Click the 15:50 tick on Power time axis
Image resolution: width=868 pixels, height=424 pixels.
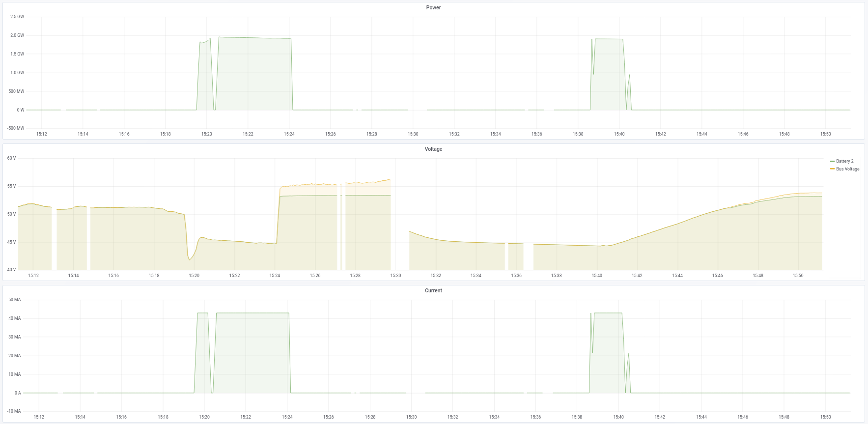(x=825, y=134)
